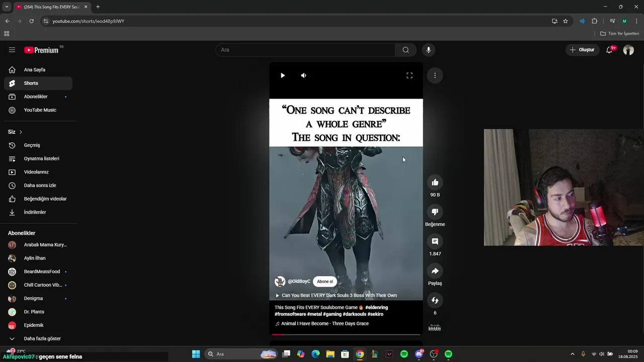Select Shorts in the sidebar
The width and height of the screenshot is (644, 362).
coord(38,83)
